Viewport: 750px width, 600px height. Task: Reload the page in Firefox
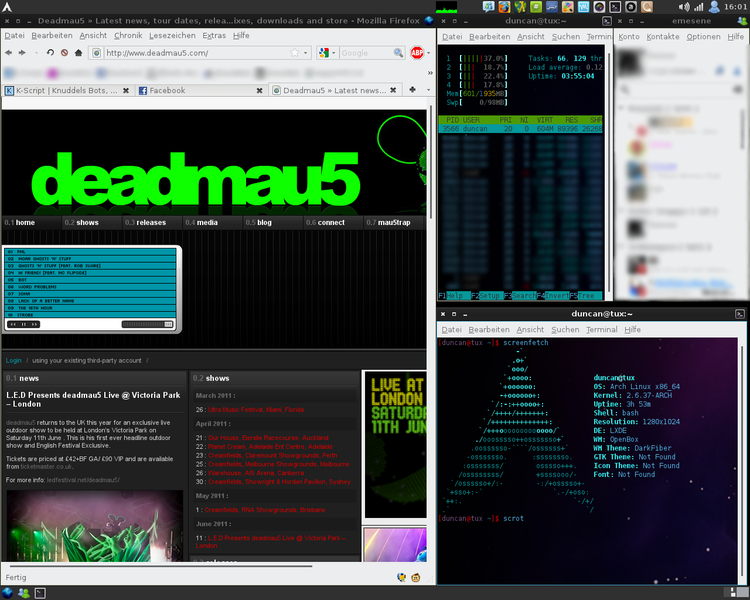50,53
